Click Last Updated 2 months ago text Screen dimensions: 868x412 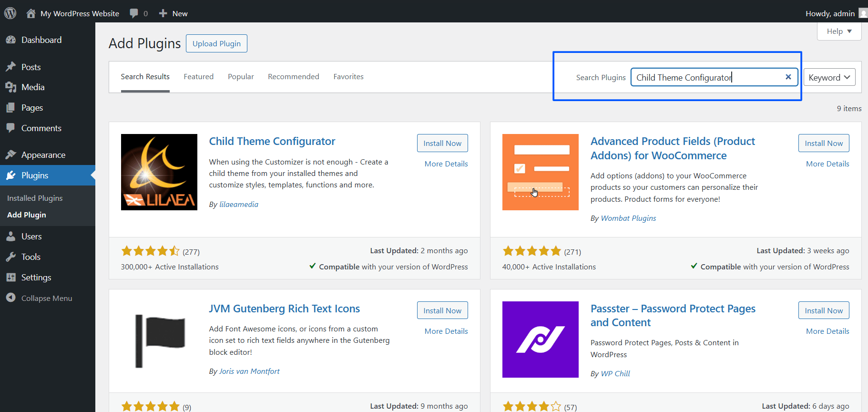point(419,250)
